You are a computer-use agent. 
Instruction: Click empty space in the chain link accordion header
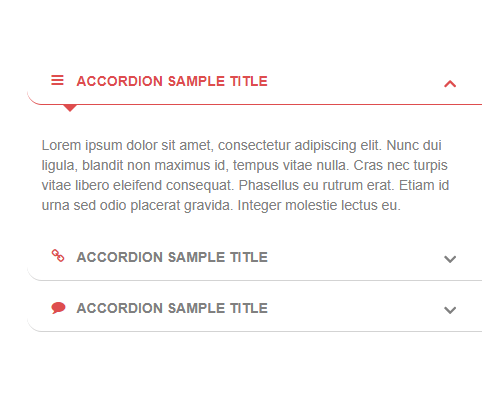point(355,258)
